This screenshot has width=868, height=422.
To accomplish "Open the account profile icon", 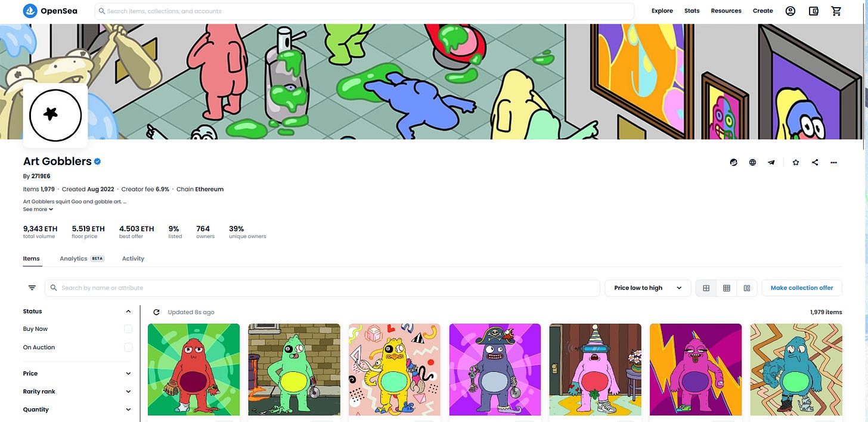I will tap(790, 11).
